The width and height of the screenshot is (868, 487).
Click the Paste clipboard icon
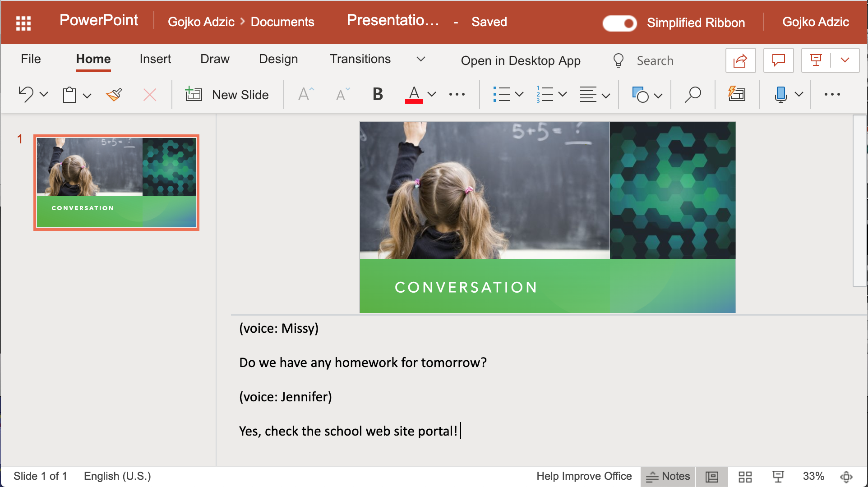(x=69, y=95)
